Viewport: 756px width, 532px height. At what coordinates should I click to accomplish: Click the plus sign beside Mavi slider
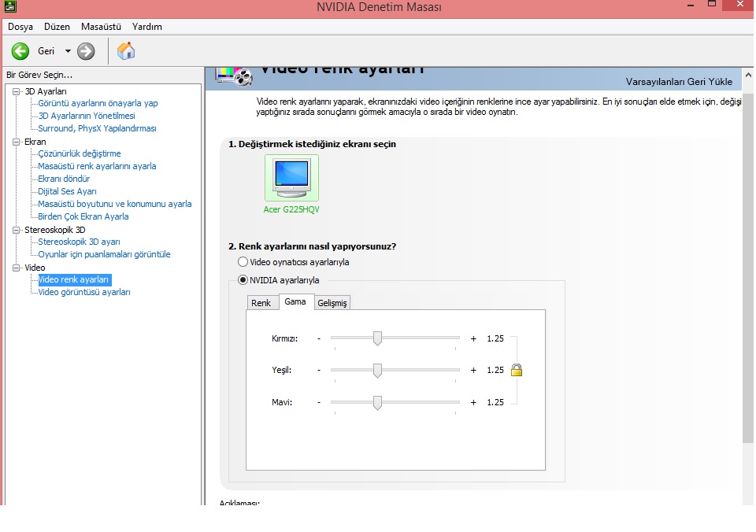[x=473, y=402]
